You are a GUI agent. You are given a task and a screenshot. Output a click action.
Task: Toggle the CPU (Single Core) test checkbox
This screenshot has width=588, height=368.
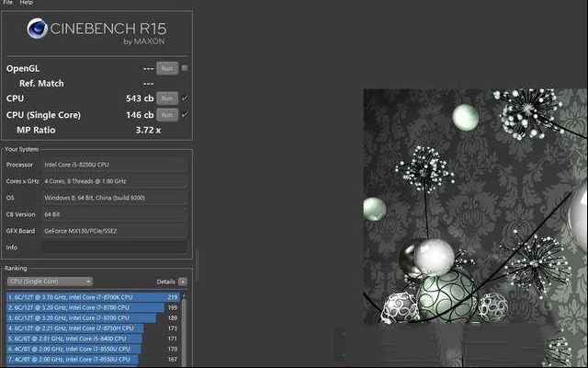tap(185, 114)
